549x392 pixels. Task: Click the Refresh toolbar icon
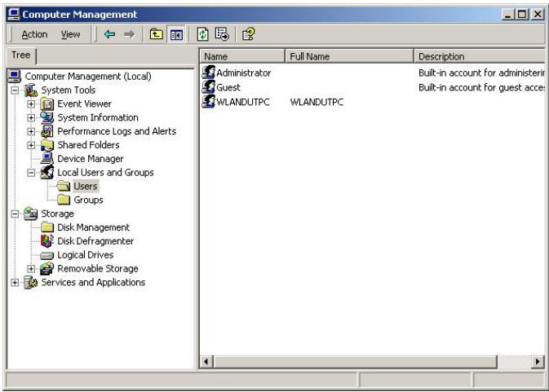point(203,34)
